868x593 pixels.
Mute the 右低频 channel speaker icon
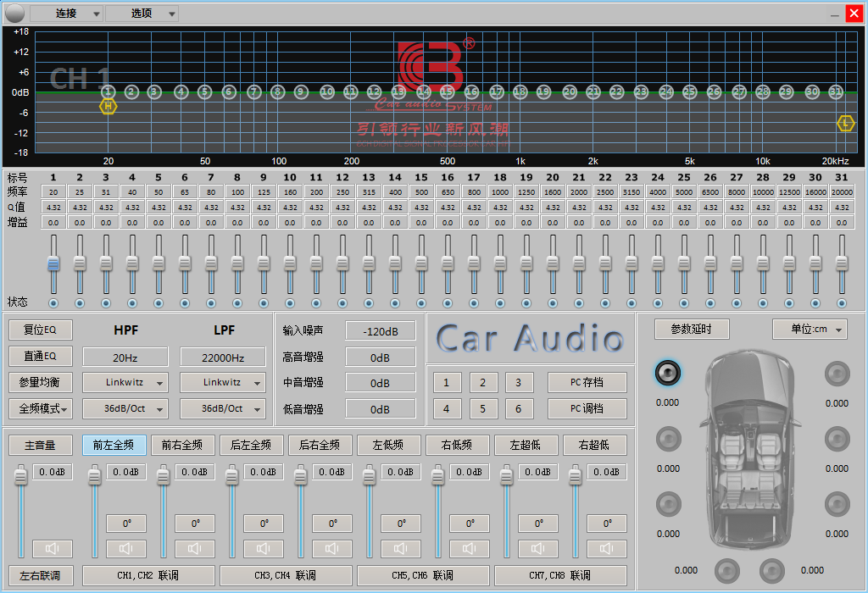point(470,548)
